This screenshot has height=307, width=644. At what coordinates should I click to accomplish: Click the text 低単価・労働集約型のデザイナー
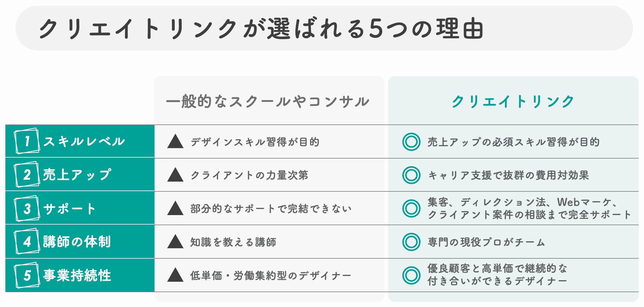click(x=270, y=275)
